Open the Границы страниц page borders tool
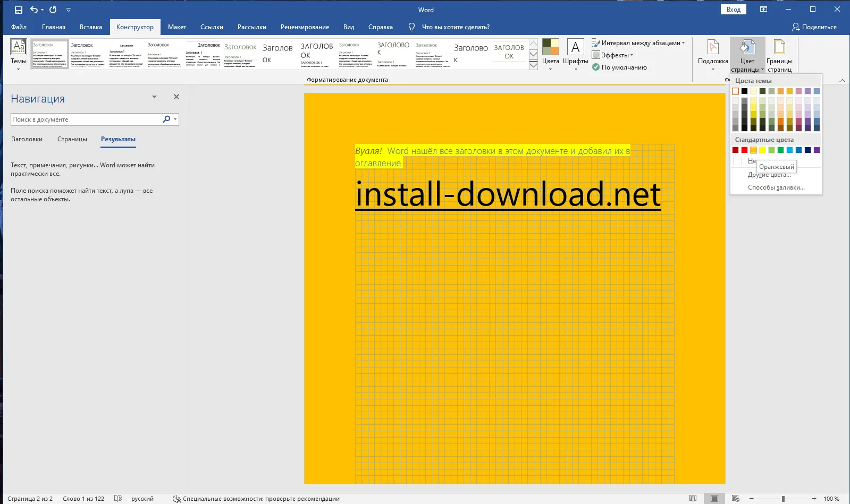This screenshot has height=504, width=850. coord(779,49)
